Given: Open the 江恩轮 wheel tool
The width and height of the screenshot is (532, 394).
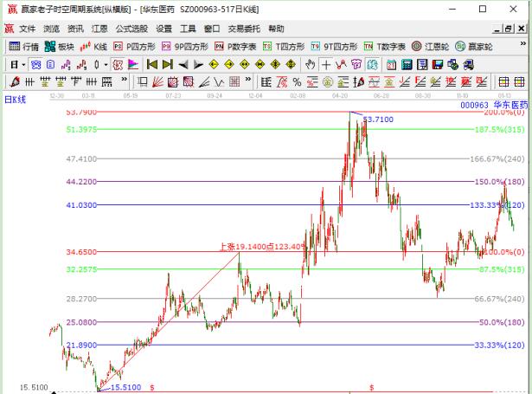Looking at the screenshot, I should coord(434,46).
